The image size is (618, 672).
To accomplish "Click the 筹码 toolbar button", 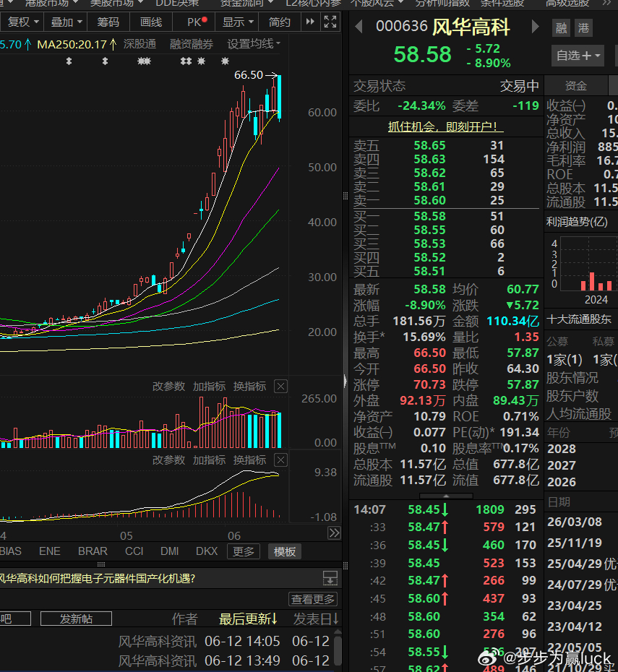I will 108,22.
